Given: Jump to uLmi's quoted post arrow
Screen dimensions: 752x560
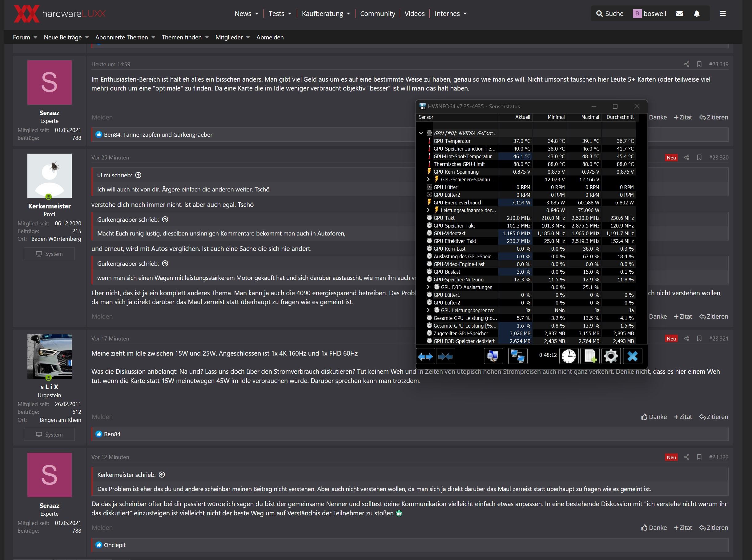Looking at the screenshot, I should coord(138,175).
